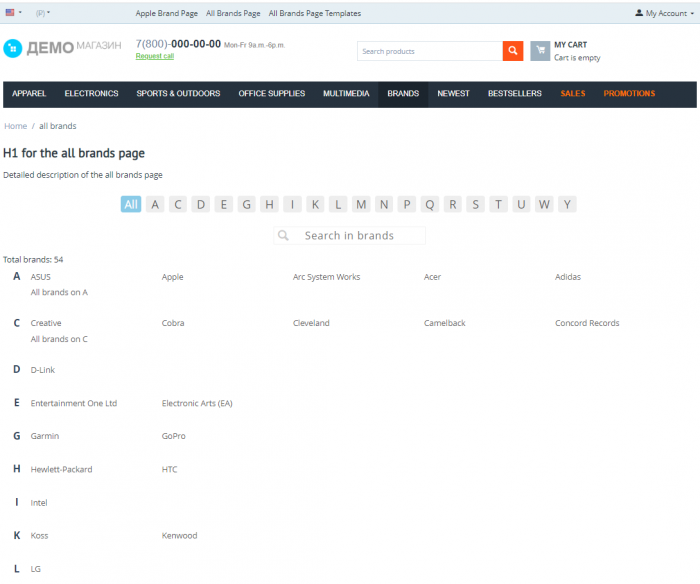Screen dimensions: 700x584
Task: Click the magnifier icon in brands search
Action: point(283,235)
